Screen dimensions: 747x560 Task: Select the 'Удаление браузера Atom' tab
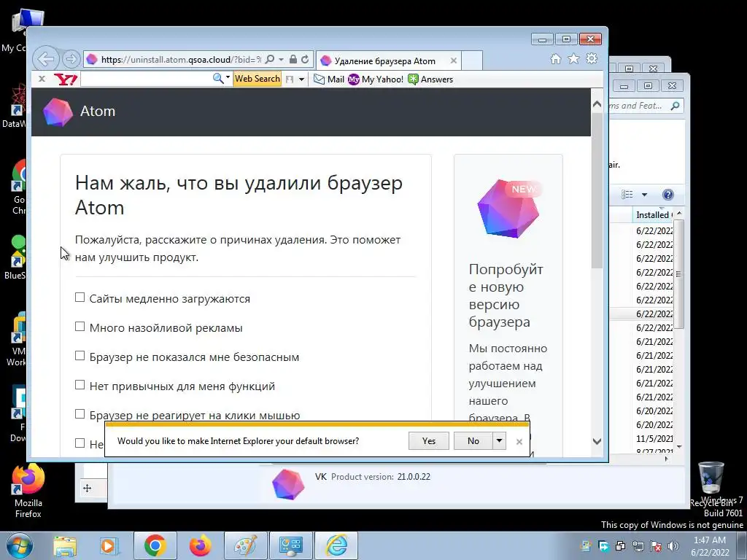[x=384, y=61]
